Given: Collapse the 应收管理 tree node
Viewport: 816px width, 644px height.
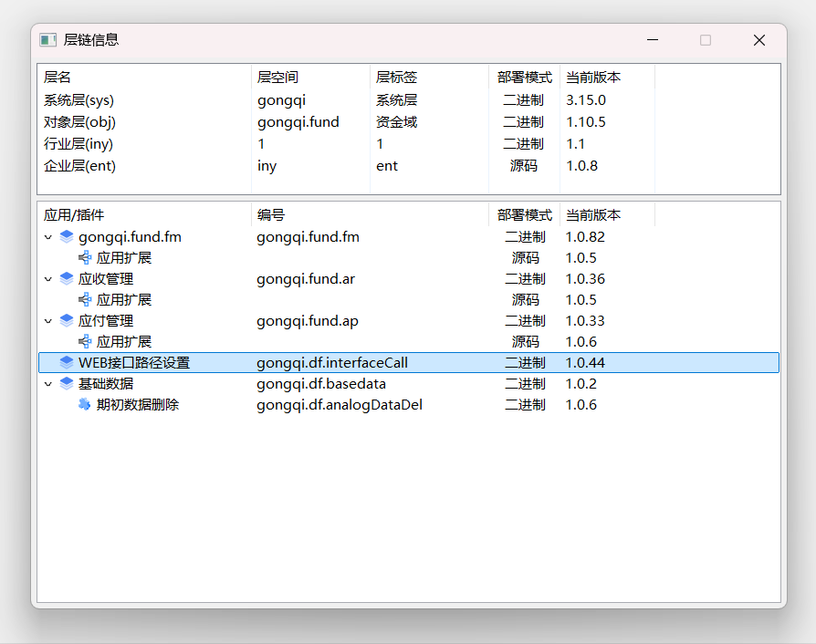Looking at the screenshot, I should click(48, 279).
